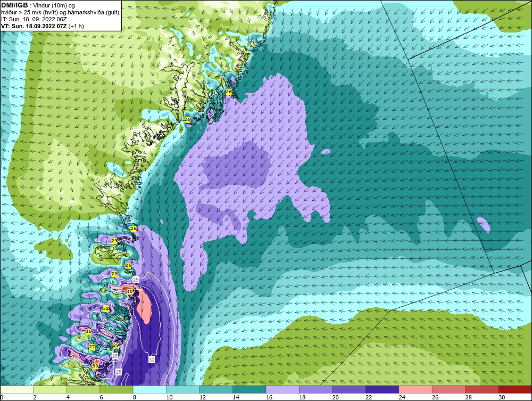
Task: Click the legend tick label 12
Action: [203, 397]
